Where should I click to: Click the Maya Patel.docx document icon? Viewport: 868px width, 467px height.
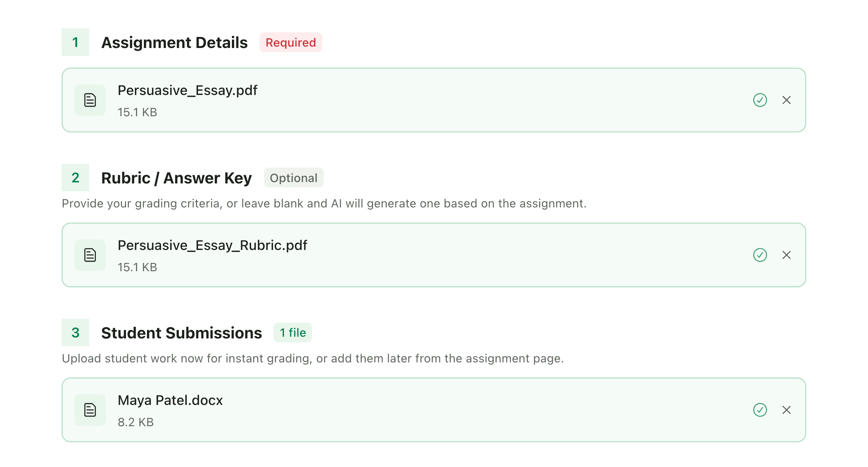(90, 410)
